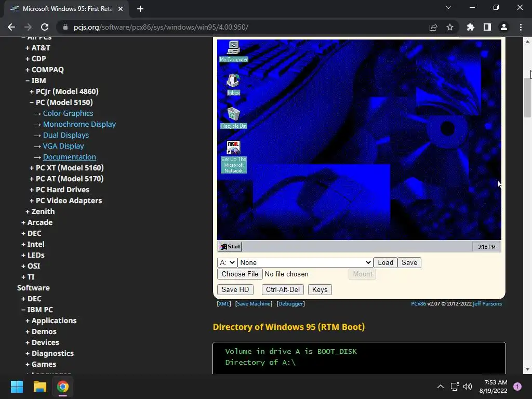532x399 pixels.
Task: Open Chrome three-dot menu
Action: [521, 27]
